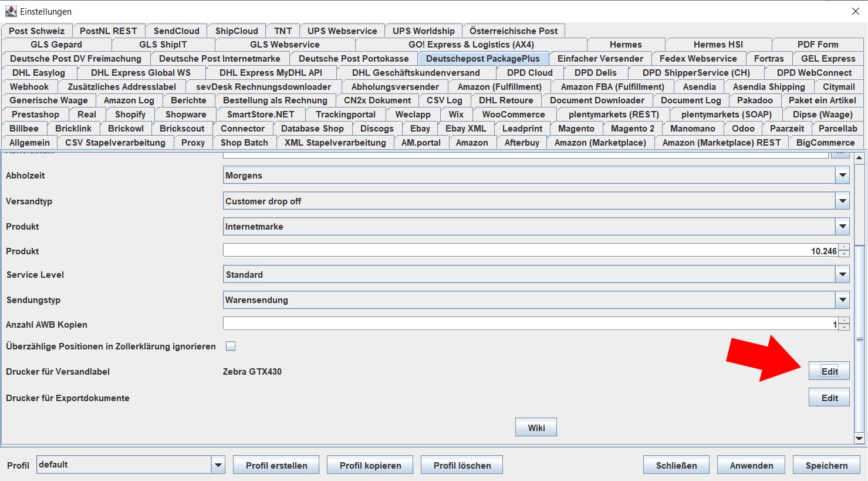868x481 pixels.
Task: Open the Hermes HSI tab
Action: 718,45
